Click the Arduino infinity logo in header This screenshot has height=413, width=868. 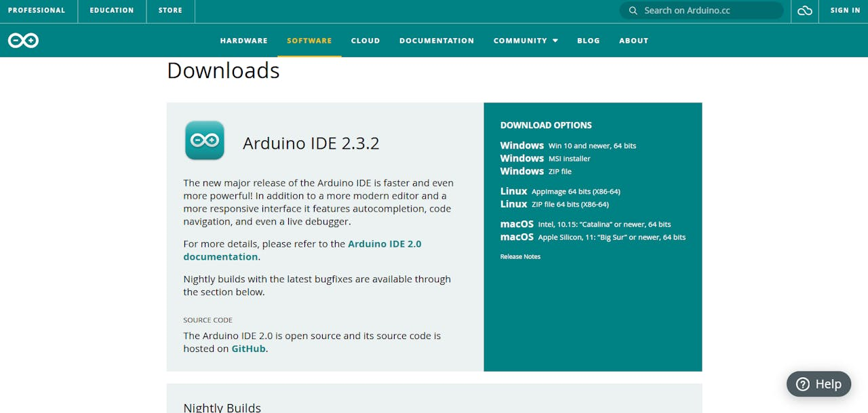tap(23, 41)
